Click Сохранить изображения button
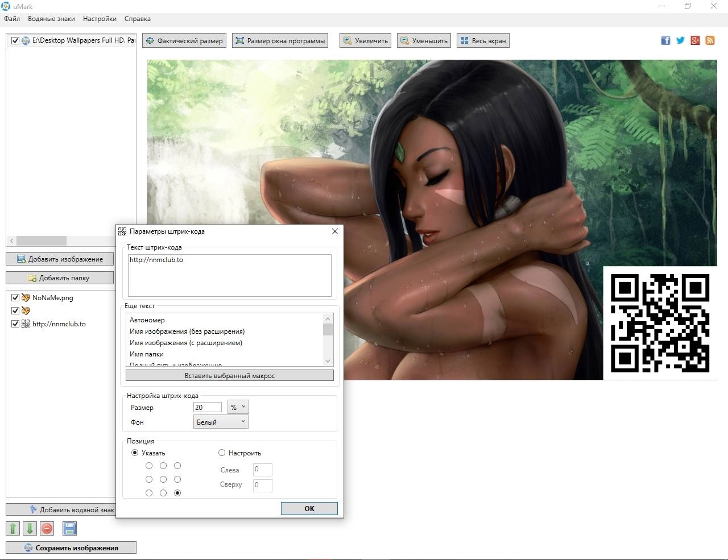 [x=71, y=547]
